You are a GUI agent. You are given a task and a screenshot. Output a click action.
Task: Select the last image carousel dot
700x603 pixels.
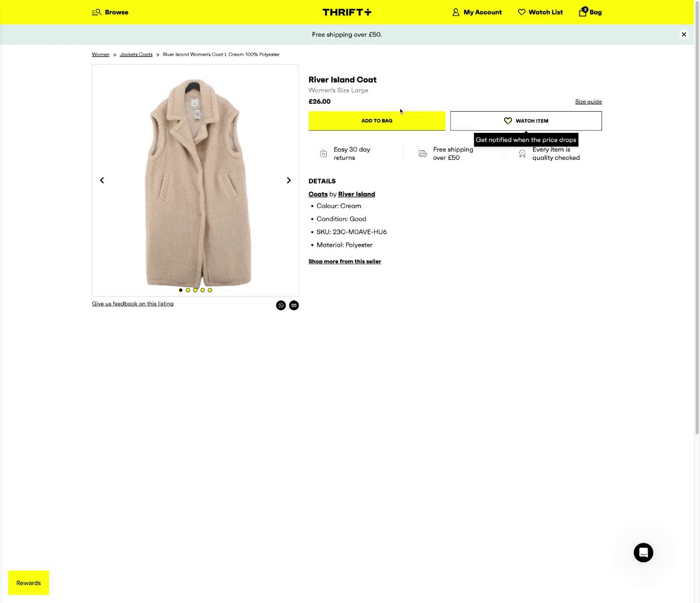point(210,290)
